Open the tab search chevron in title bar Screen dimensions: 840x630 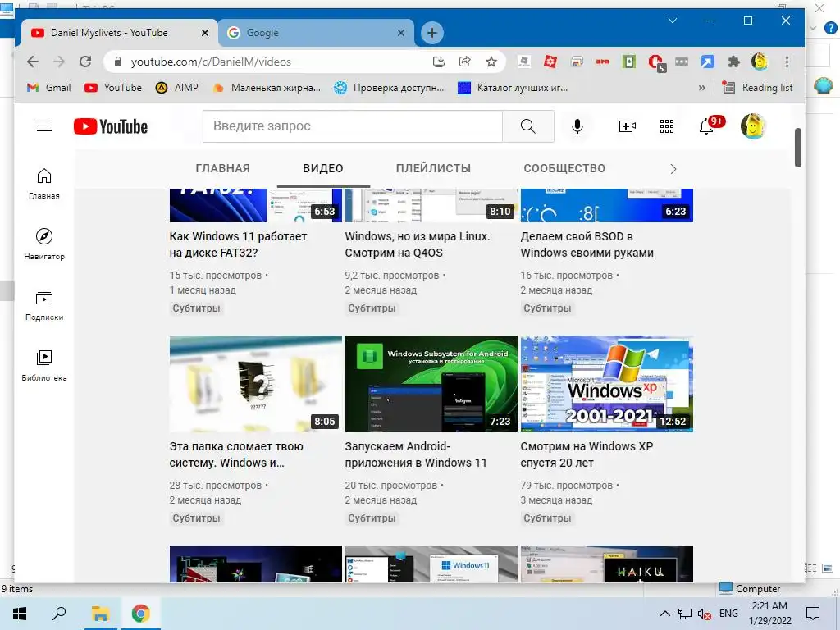coord(673,21)
